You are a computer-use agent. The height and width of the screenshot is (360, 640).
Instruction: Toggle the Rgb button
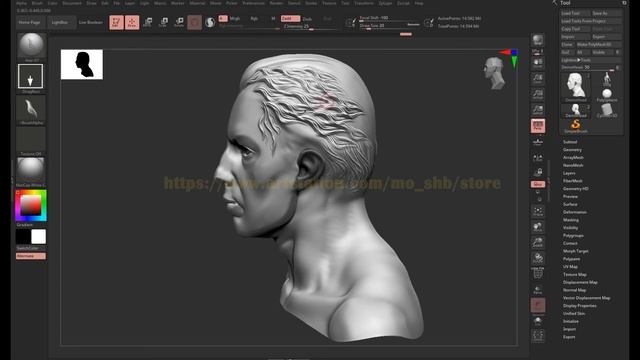pos(254,18)
